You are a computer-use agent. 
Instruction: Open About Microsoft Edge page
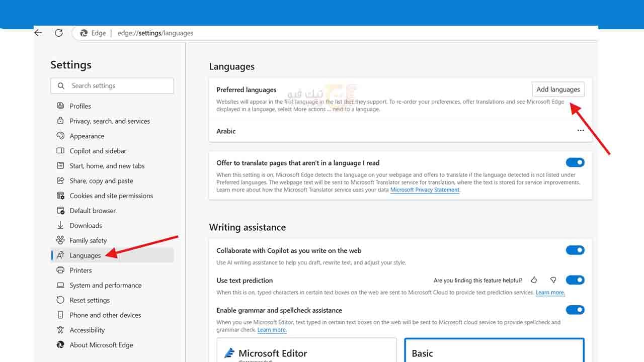pyautogui.click(x=102, y=345)
